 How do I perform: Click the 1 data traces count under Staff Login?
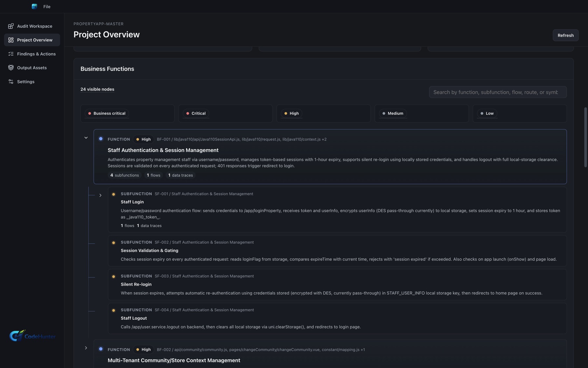click(x=149, y=226)
